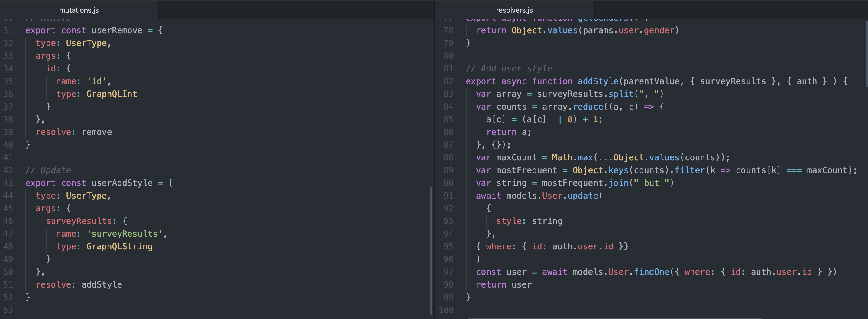Click Math on line 88
This screenshot has height=319, width=868.
[x=562, y=158]
